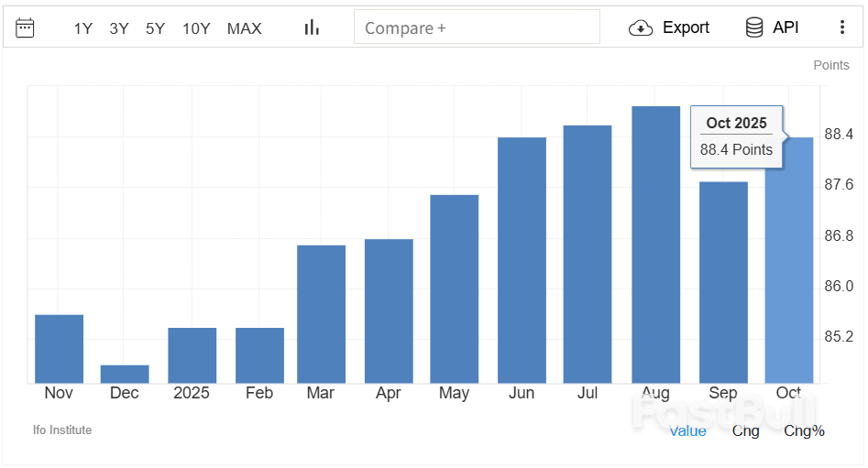Show the MAX time range
The width and height of the screenshot is (868, 468).
pos(244,28)
